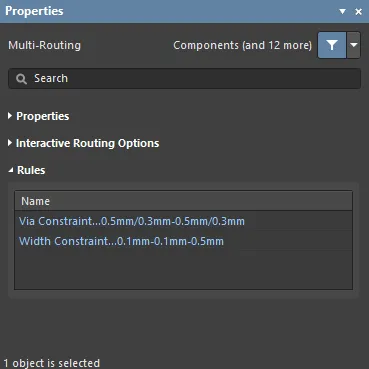Screen dimensions: 369x369
Task: Click the Properties section heading
Action: coord(43,116)
